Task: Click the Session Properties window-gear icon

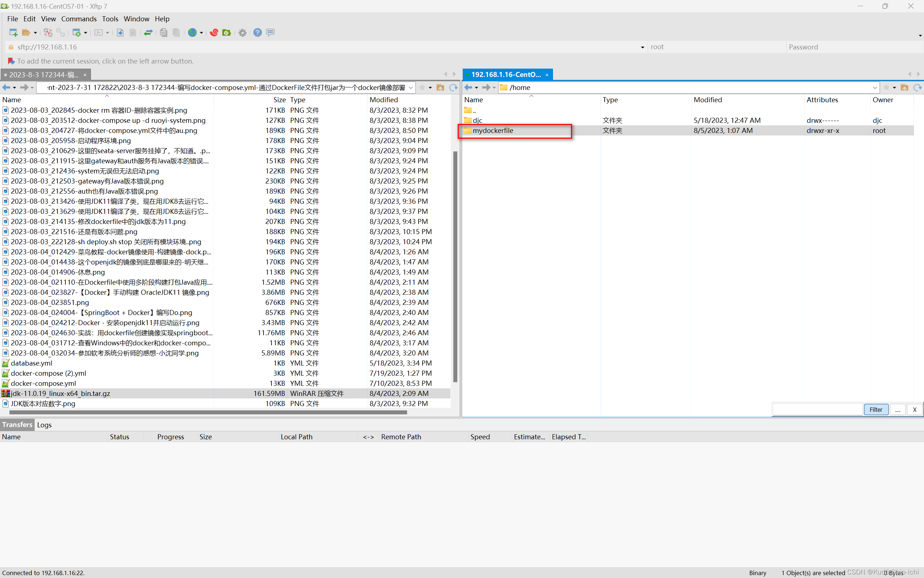Action: coord(77,33)
